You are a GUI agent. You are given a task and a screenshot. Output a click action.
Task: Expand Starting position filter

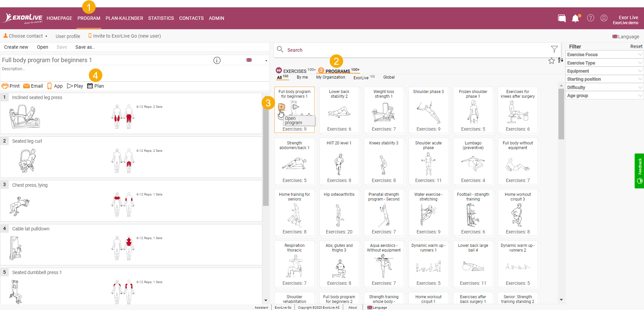click(604, 79)
